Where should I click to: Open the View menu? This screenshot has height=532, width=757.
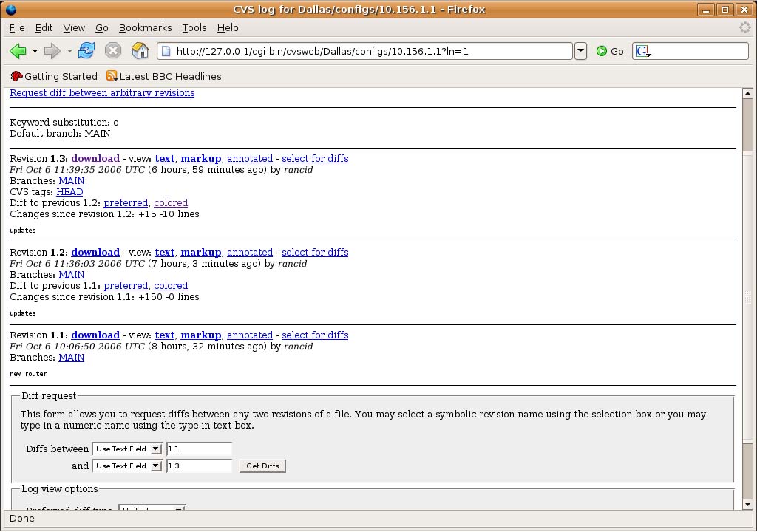pyautogui.click(x=74, y=28)
